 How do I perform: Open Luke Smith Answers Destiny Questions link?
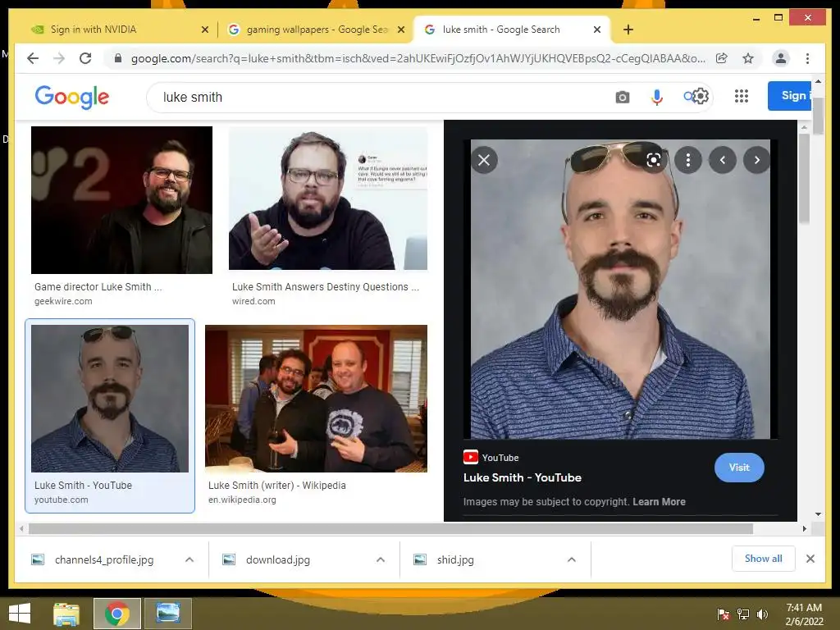(326, 287)
